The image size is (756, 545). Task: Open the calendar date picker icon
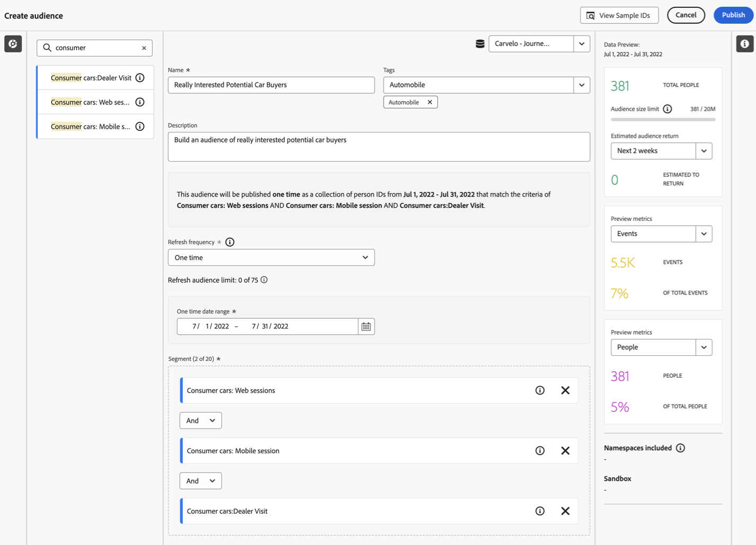(366, 326)
